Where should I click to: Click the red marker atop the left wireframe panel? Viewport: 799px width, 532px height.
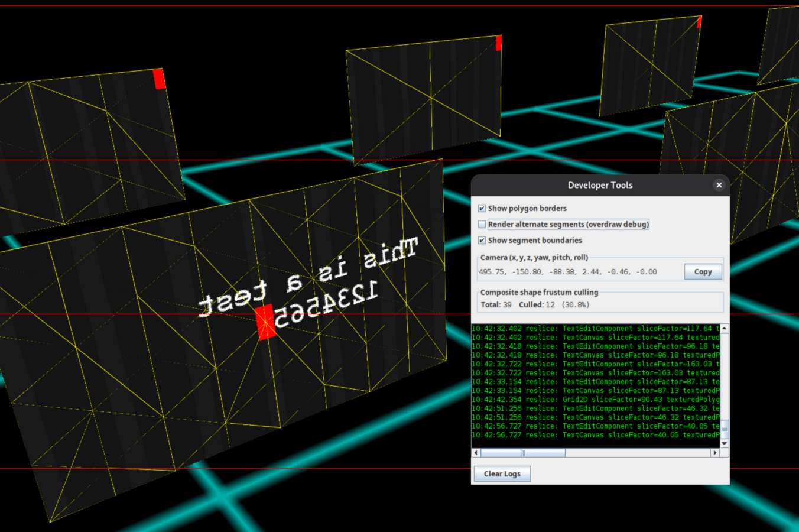pyautogui.click(x=159, y=78)
